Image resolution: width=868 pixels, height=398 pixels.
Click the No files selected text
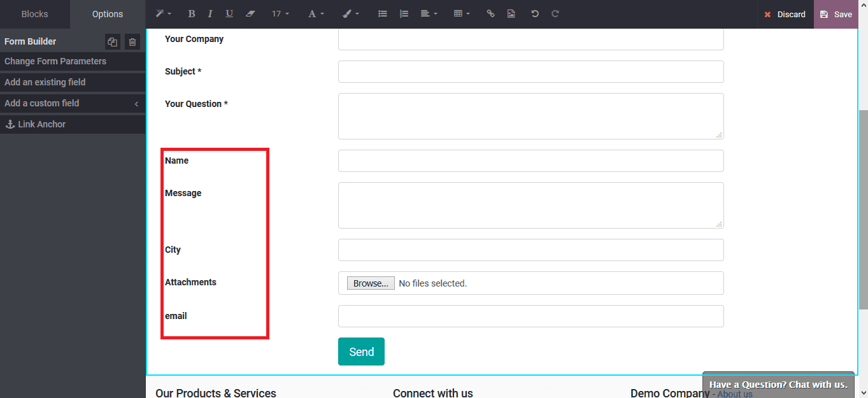point(433,283)
